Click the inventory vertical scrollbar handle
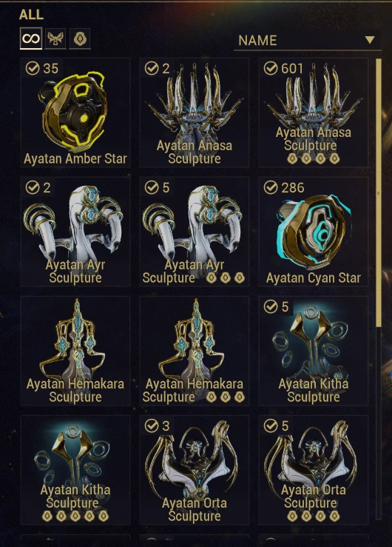392x547 pixels. 379,193
